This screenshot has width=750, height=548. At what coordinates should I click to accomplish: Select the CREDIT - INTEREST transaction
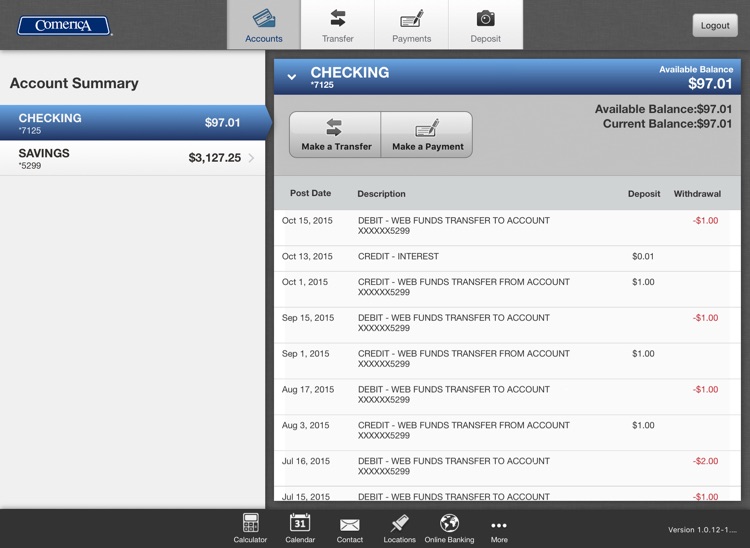[507, 259]
